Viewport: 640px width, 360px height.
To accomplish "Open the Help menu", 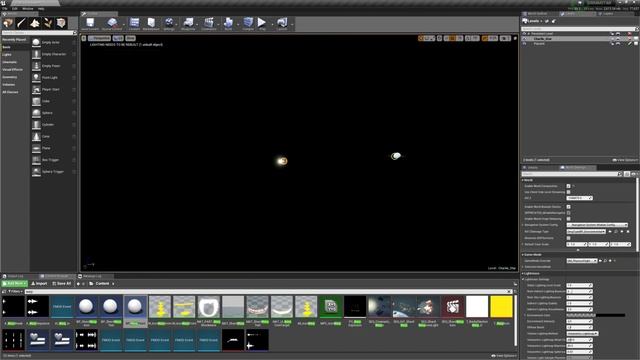I will pos(41,9).
